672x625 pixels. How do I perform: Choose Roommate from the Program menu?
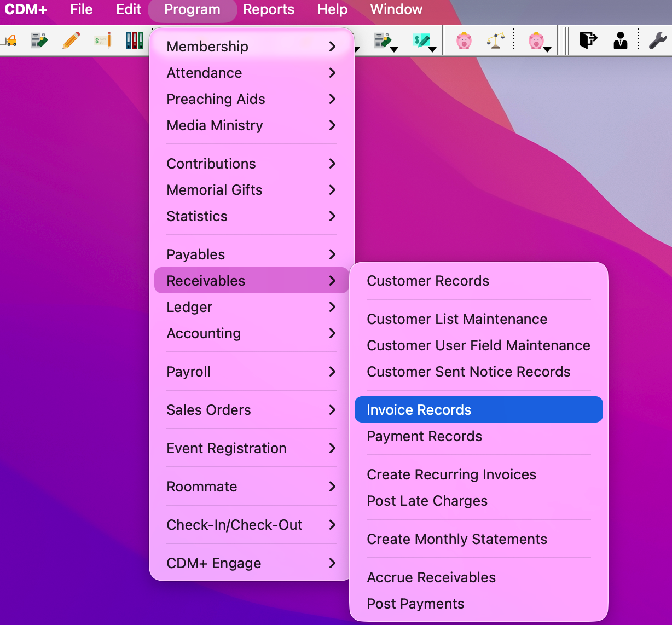(x=252, y=487)
